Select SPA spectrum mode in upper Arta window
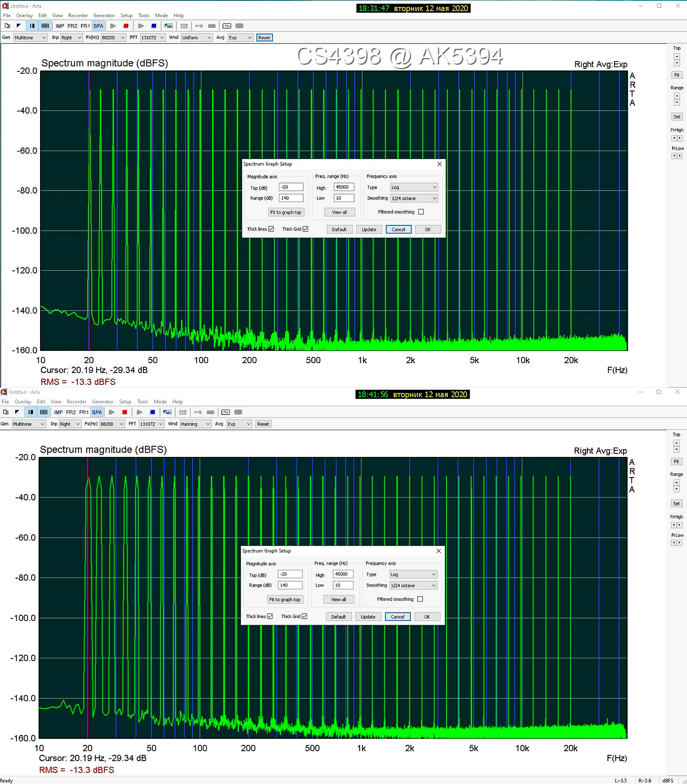 (x=98, y=26)
